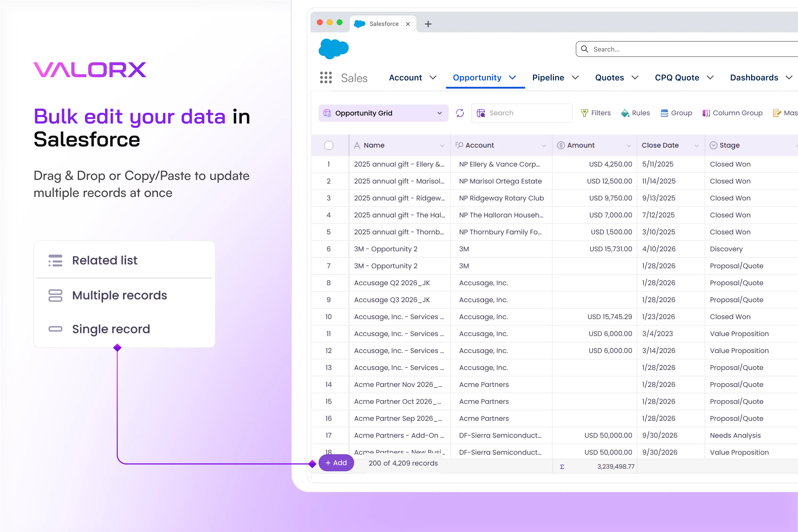Screen dimensions: 798x532
Task: Click the Single record icon
Action: click(55, 329)
